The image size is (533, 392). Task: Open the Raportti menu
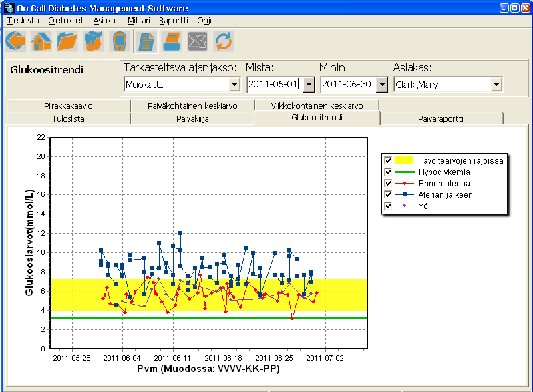pyautogui.click(x=174, y=21)
